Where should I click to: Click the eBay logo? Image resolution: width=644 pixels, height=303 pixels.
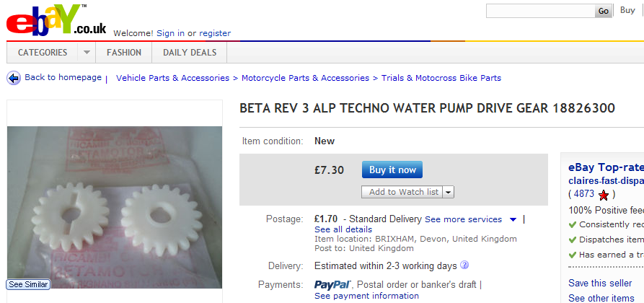56,21
